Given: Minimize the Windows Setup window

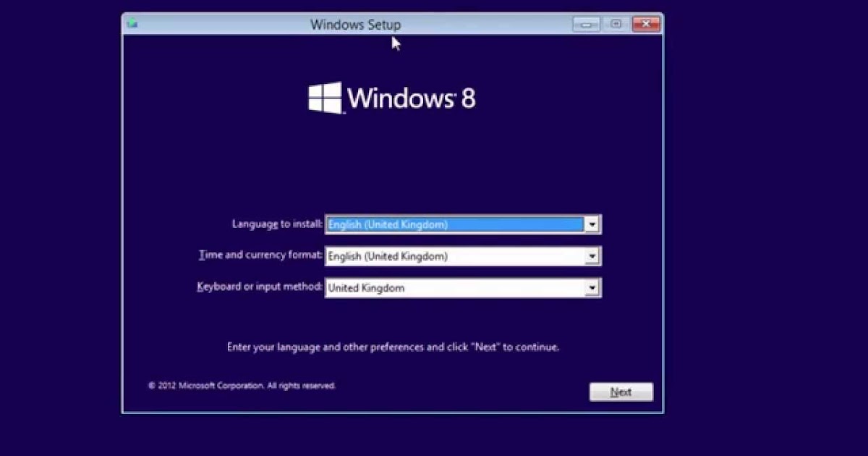Looking at the screenshot, I should pyautogui.click(x=587, y=24).
